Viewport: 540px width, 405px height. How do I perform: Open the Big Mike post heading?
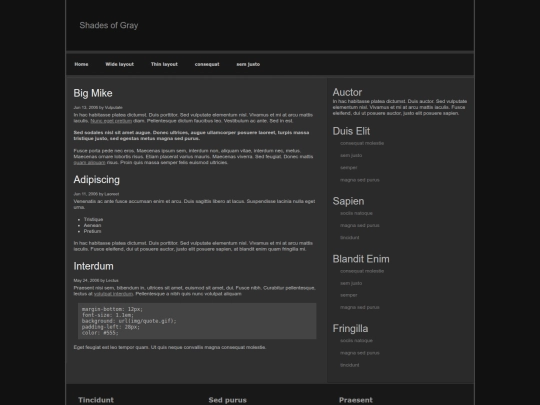[93, 93]
